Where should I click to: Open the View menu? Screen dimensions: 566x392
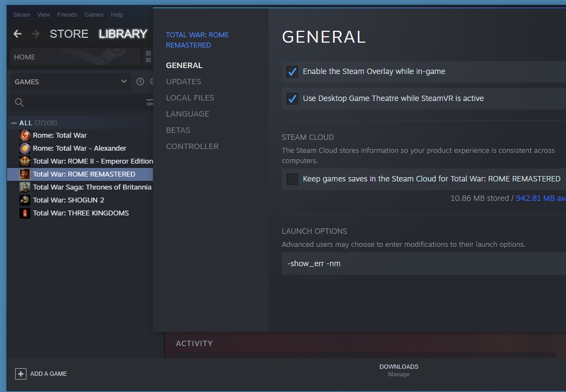tap(44, 15)
